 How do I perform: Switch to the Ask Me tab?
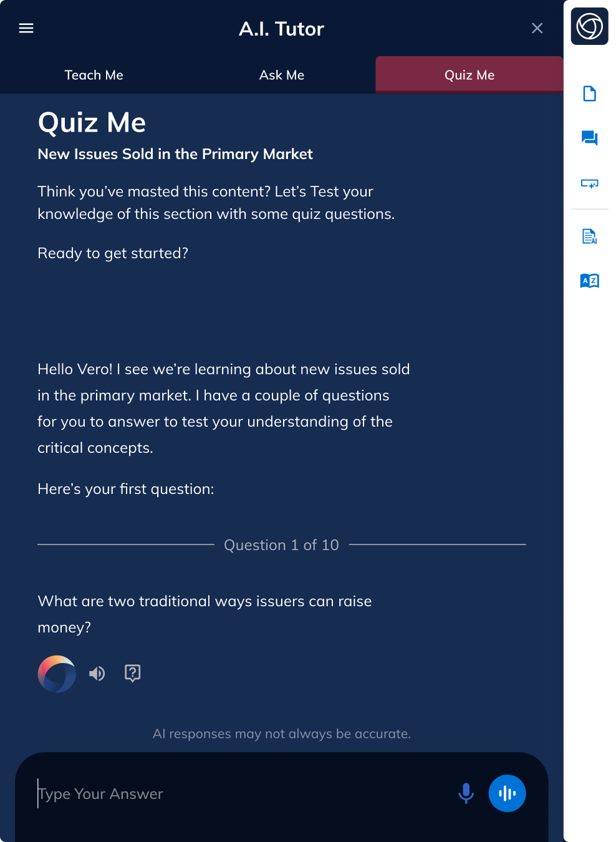coord(282,75)
